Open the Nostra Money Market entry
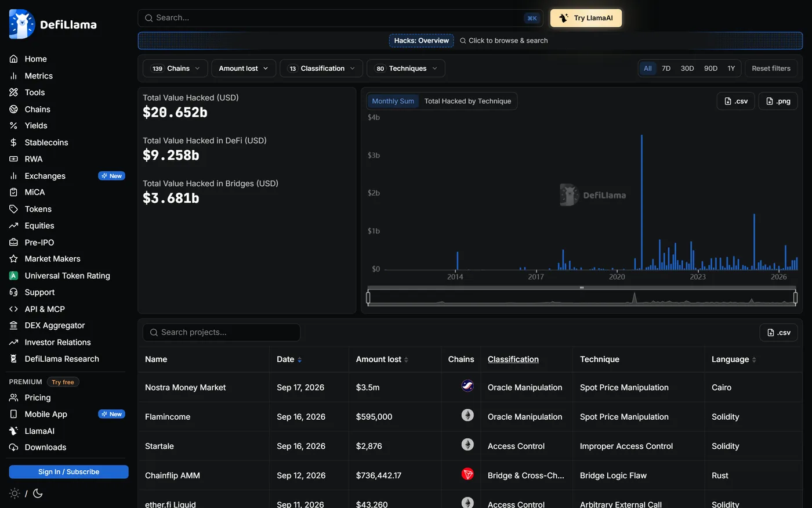Image resolution: width=812 pixels, height=508 pixels. tap(186, 387)
